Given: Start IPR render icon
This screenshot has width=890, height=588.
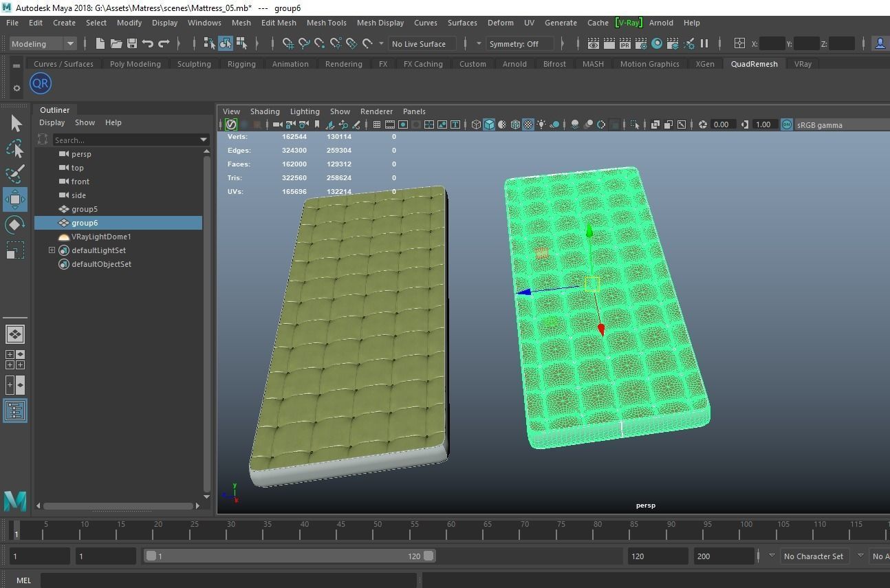Looking at the screenshot, I should click(625, 43).
